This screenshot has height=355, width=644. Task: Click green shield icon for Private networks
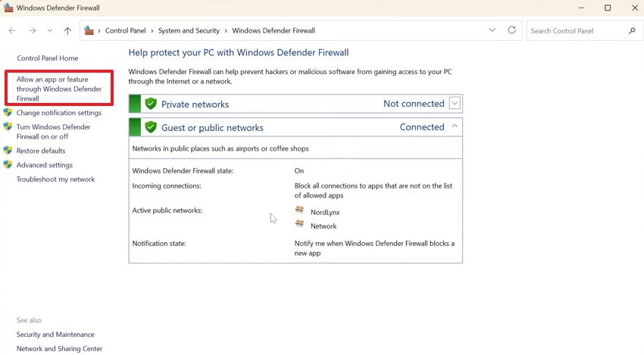click(151, 104)
